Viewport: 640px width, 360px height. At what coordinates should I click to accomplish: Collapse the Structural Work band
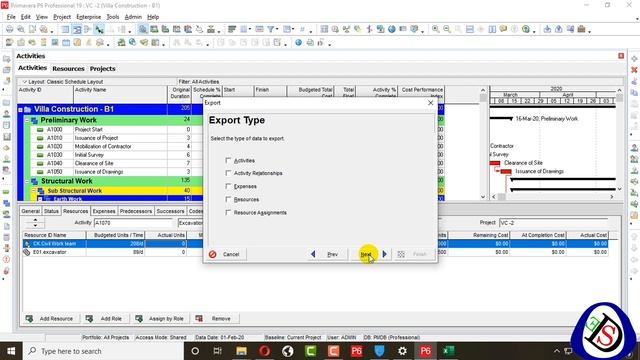coord(27,181)
